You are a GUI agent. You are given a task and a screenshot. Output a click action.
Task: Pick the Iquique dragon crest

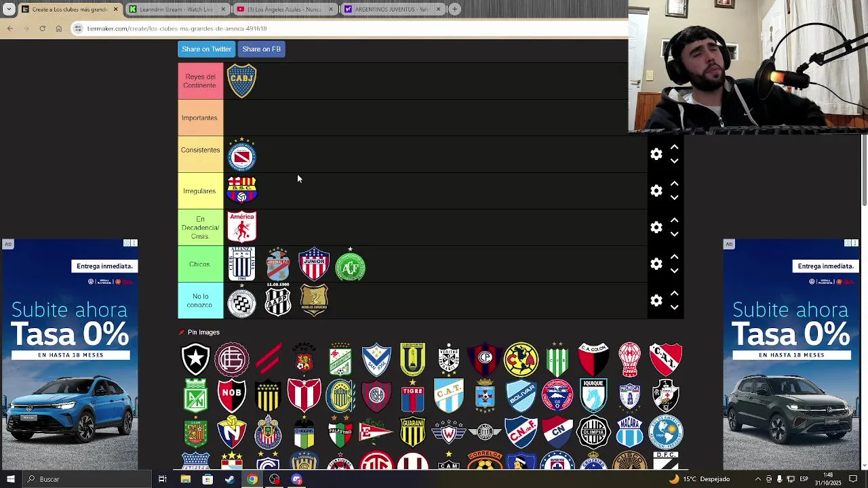pos(593,396)
